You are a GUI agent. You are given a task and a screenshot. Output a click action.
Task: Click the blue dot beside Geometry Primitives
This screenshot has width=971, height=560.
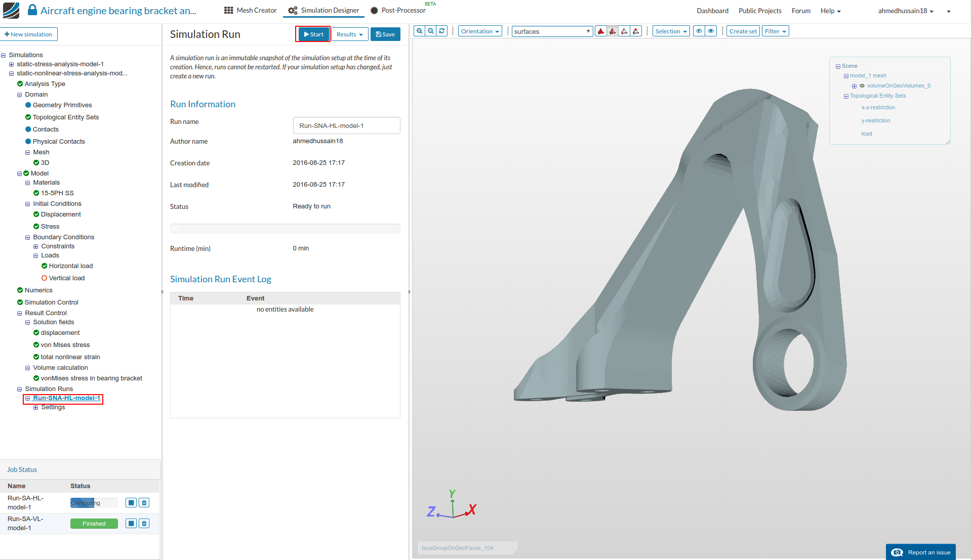pos(28,105)
